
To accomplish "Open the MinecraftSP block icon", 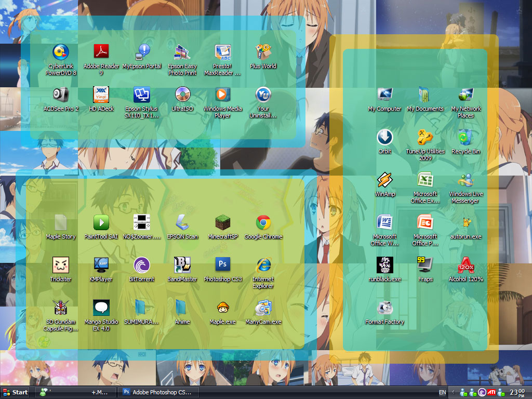I will point(222,222).
